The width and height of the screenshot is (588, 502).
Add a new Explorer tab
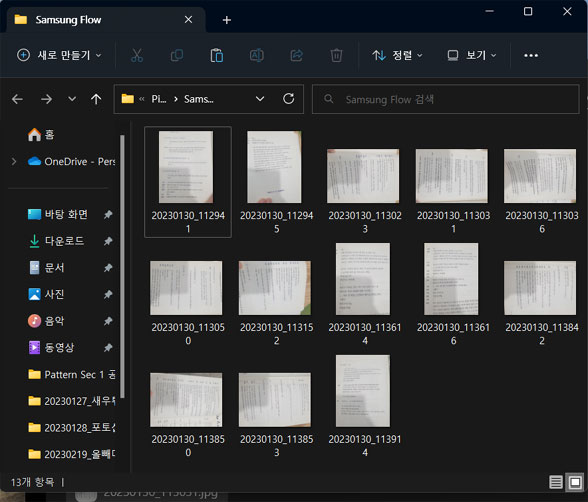(x=226, y=20)
